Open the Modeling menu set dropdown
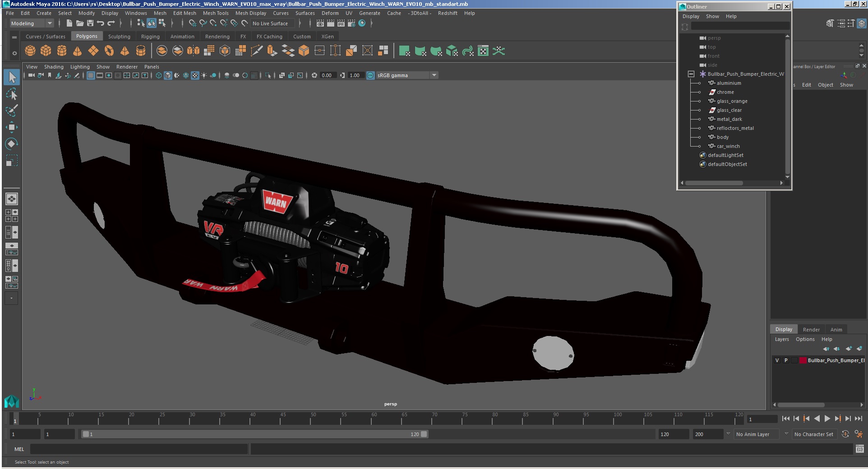The height and width of the screenshot is (469, 868). 32,23
